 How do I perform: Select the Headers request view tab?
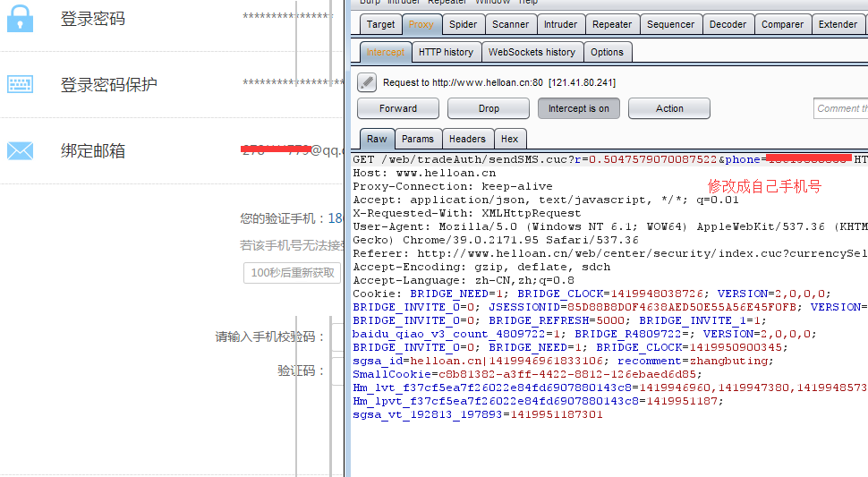[467, 139]
